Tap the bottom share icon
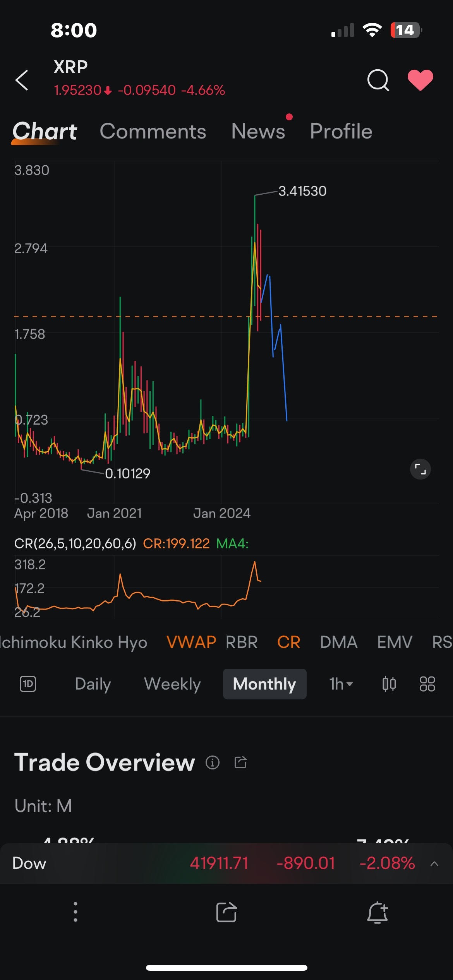This screenshot has height=980, width=453. tap(226, 912)
